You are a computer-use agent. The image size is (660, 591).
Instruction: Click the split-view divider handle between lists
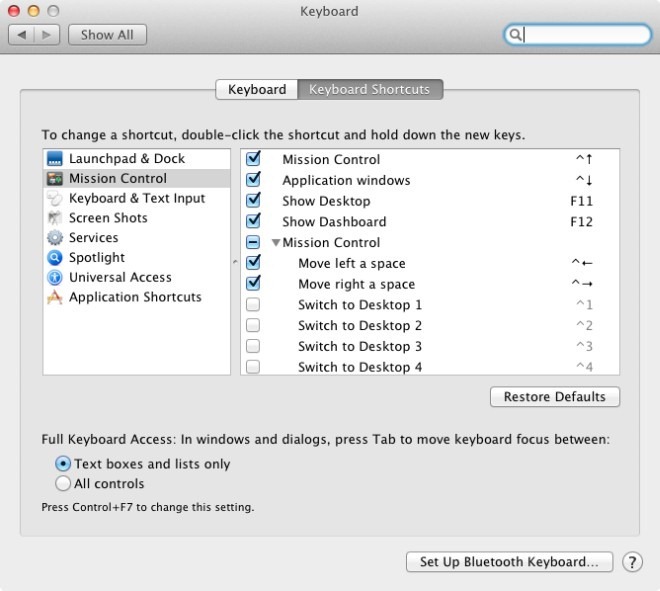click(x=235, y=262)
